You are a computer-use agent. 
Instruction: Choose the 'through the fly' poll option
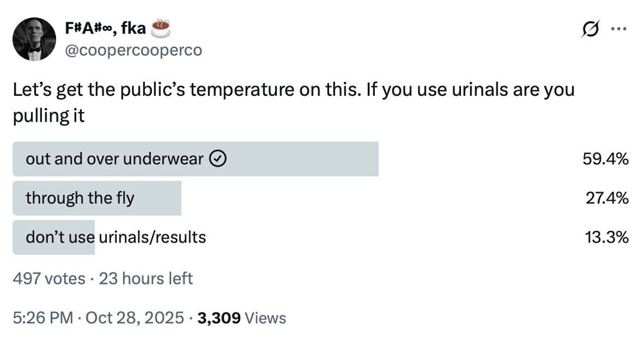click(80, 198)
